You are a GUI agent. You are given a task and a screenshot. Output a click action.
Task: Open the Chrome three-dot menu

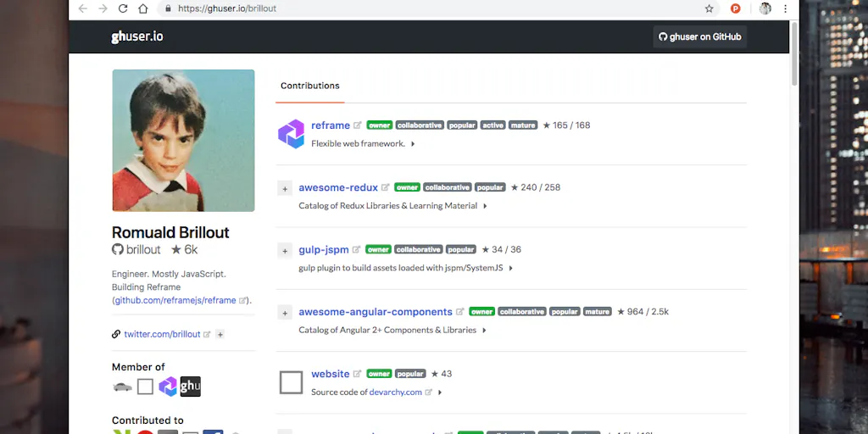pyautogui.click(x=785, y=8)
